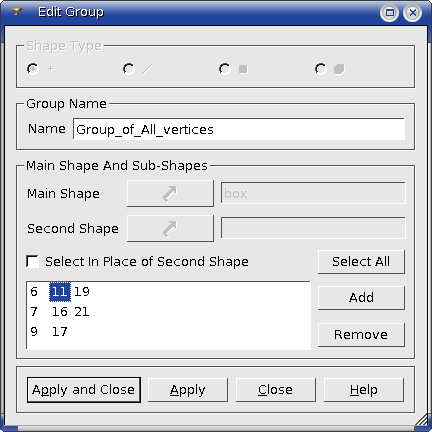
Task: Click the Select All button
Action: coord(361,262)
